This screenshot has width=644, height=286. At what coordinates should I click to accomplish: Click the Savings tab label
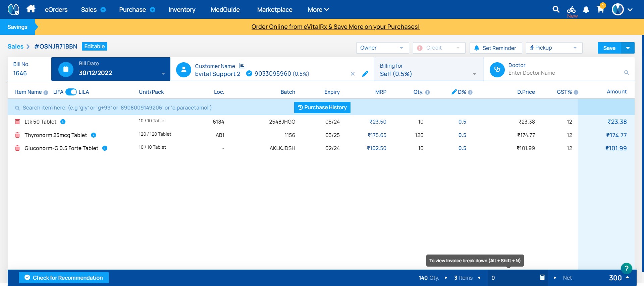click(x=17, y=27)
